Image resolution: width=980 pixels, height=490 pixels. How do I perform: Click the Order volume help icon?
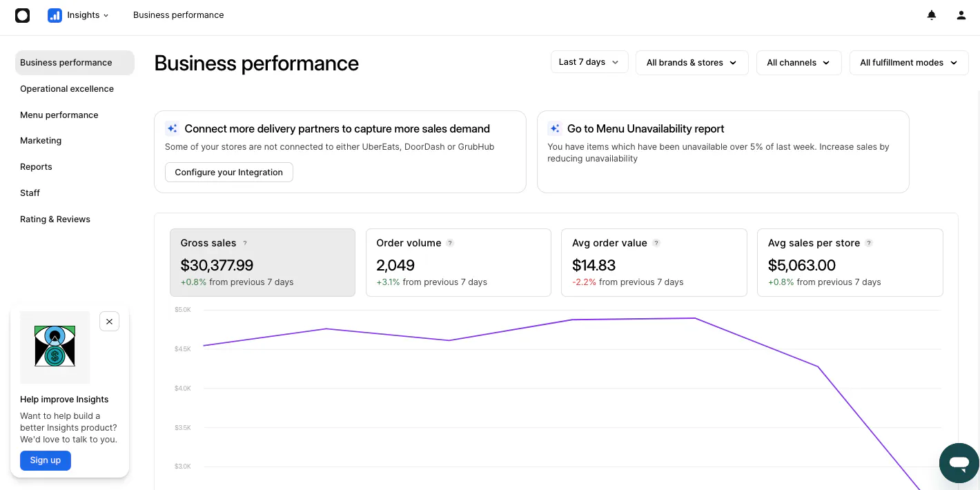450,243
